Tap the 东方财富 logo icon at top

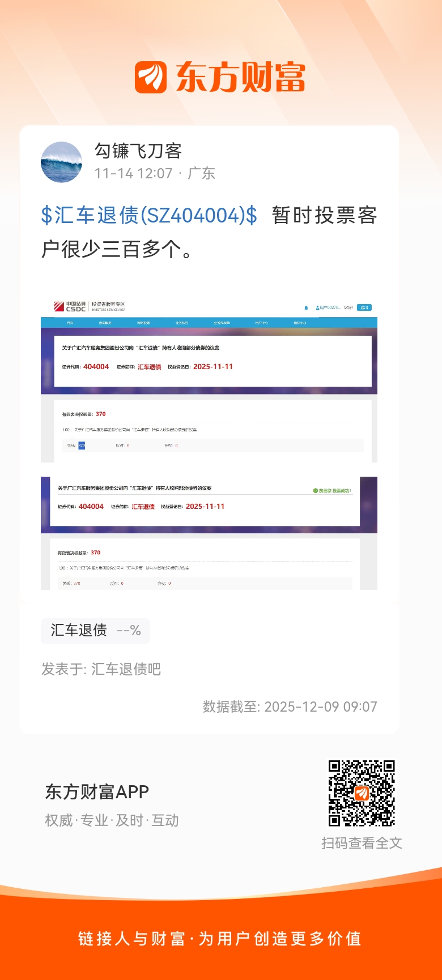coord(151,77)
